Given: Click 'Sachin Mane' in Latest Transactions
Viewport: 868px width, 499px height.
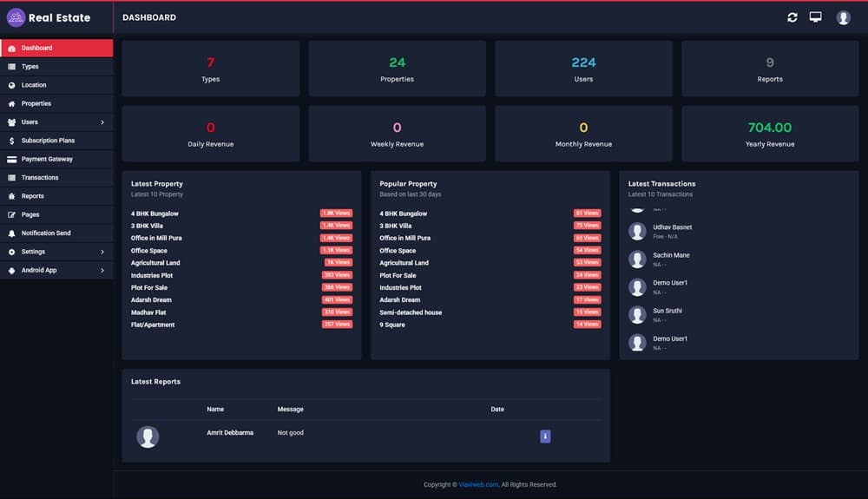Looking at the screenshot, I should [x=671, y=255].
